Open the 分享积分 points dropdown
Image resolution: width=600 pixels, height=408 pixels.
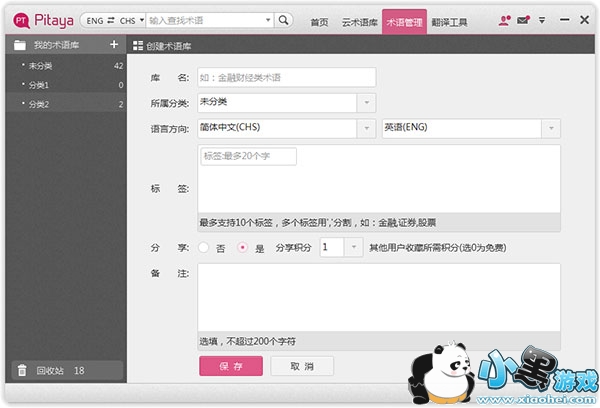click(353, 248)
